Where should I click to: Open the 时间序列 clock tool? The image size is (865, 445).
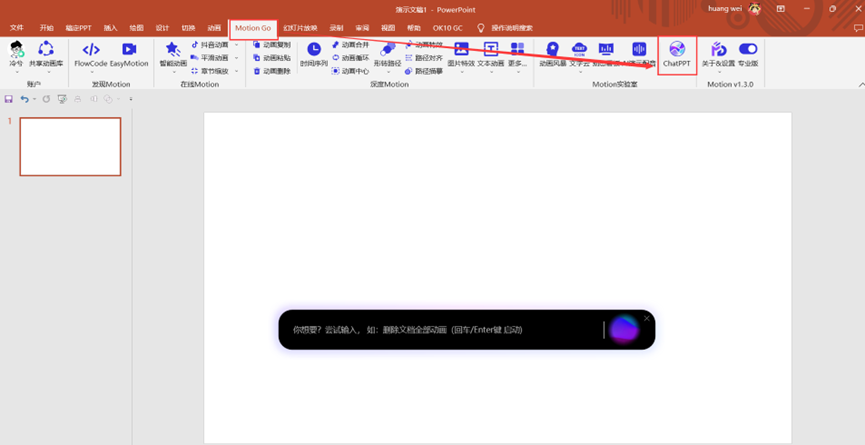pos(313,53)
